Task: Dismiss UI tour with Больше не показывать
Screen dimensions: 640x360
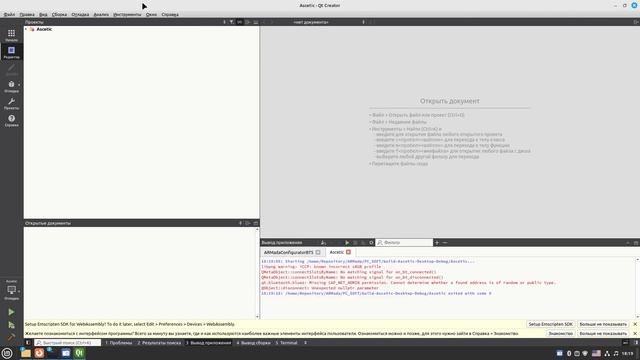Action: 603,333
